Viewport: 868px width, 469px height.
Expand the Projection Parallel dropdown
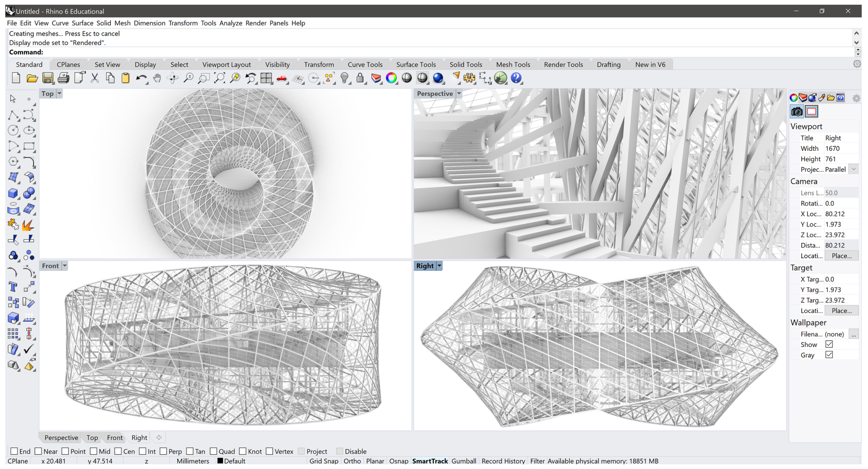point(854,169)
